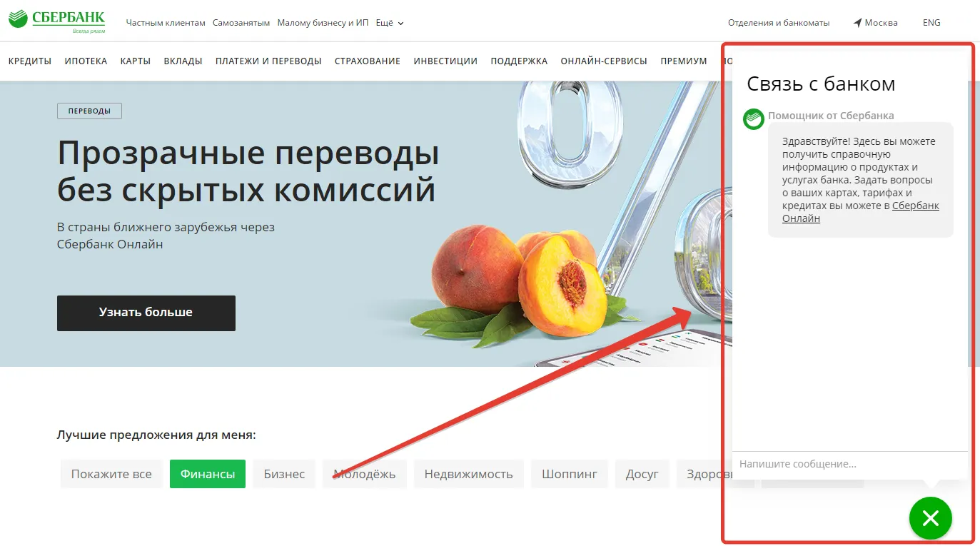The width and height of the screenshot is (980, 546).
Task: Open Отделения и банкоматы page
Action: (779, 23)
